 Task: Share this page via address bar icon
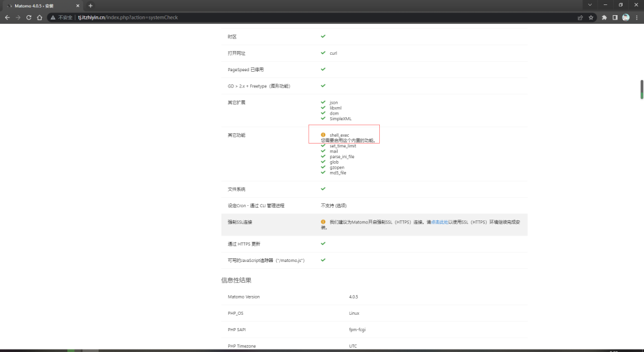pos(580,18)
